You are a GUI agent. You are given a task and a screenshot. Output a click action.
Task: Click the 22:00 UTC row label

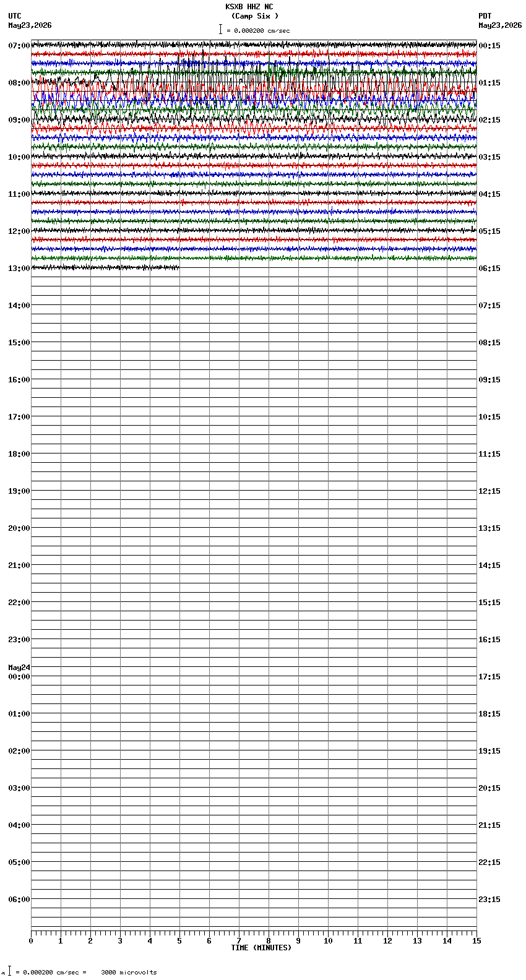point(19,603)
